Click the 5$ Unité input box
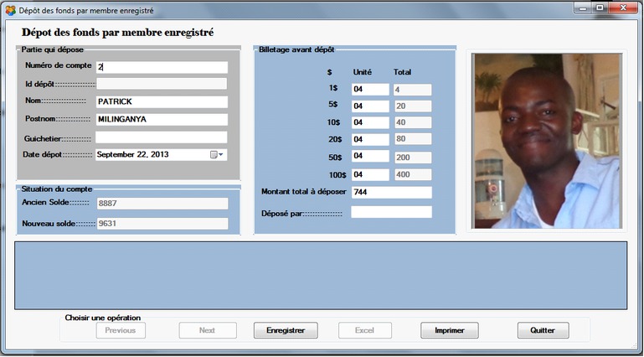644x357 pixels. [370, 106]
